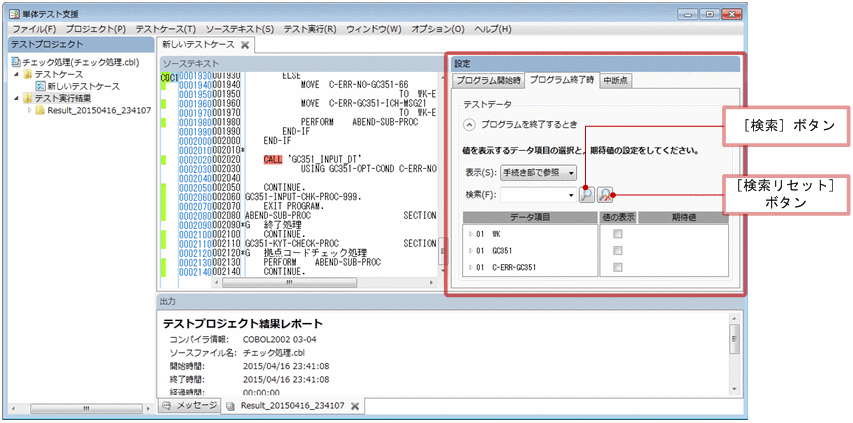This screenshot has width=853, height=423.
Task: Open the 表示(S) dropdown 手続き部で参照
Action: [539, 173]
